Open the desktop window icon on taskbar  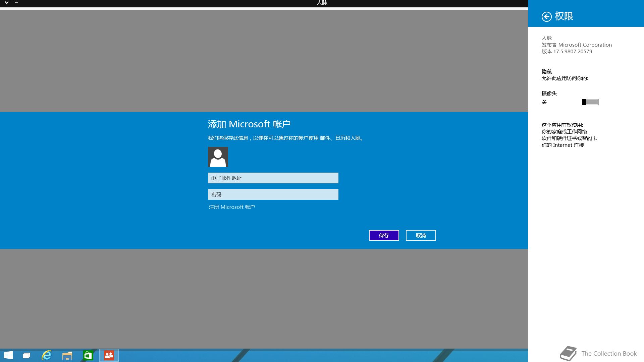click(26, 355)
